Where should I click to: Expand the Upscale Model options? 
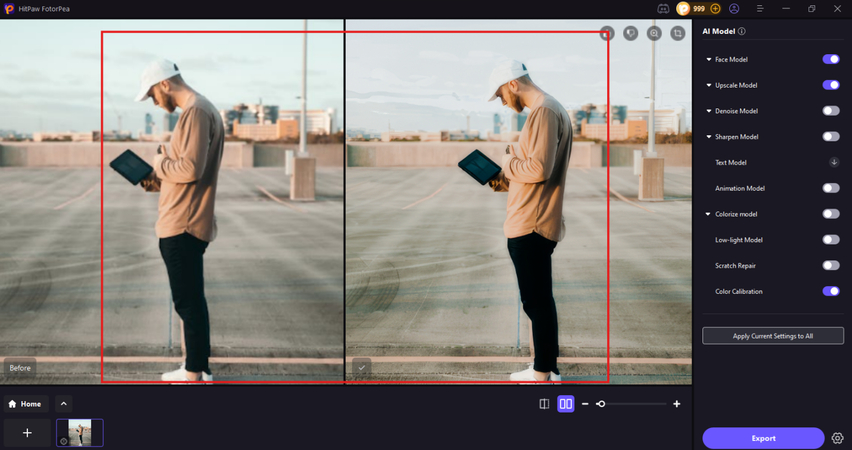pyautogui.click(x=709, y=85)
